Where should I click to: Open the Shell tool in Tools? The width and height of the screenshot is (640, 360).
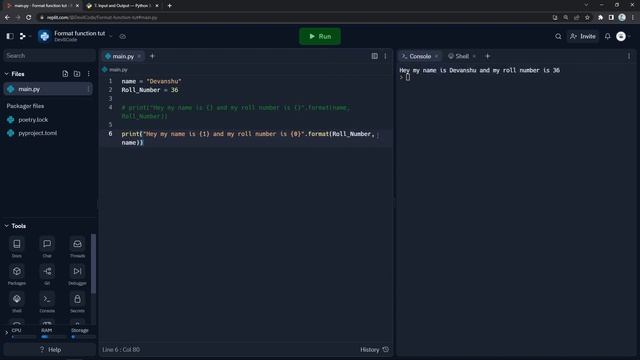[x=17, y=302]
